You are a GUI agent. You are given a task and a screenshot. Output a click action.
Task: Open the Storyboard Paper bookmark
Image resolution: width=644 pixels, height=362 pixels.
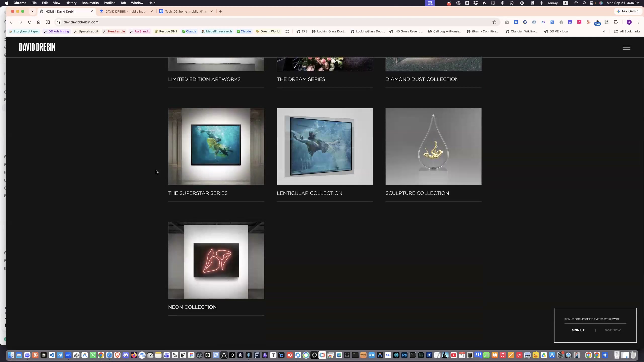[24, 31]
